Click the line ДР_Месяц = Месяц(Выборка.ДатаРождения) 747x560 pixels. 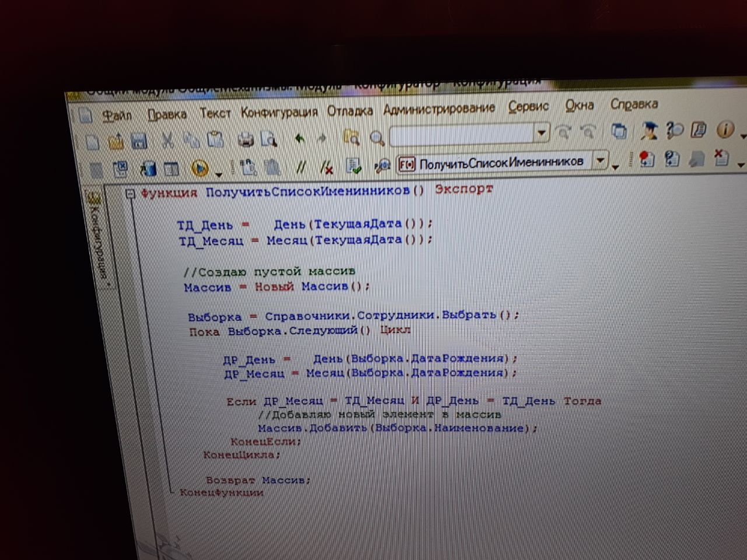pyautogui.click(x=370, y=373)
